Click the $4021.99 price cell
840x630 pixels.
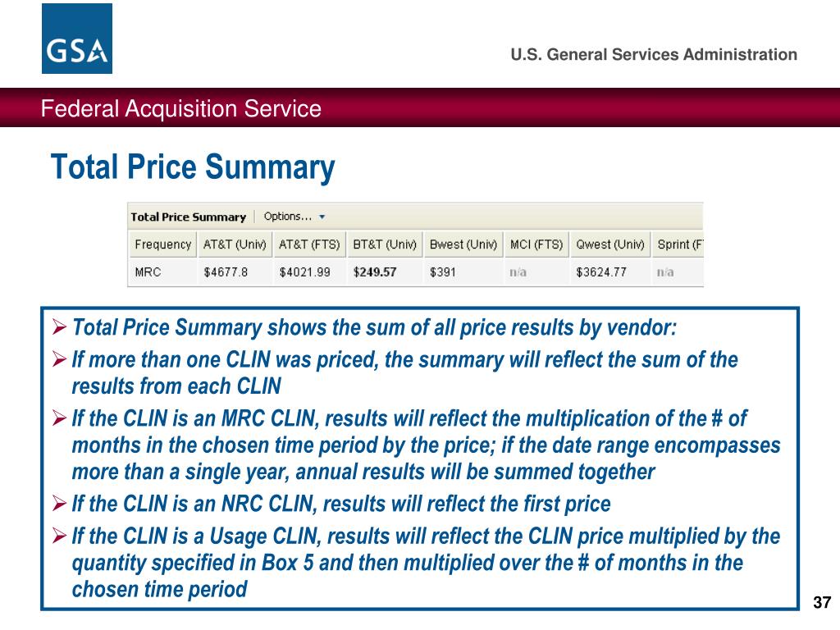(x=304, y=272)
